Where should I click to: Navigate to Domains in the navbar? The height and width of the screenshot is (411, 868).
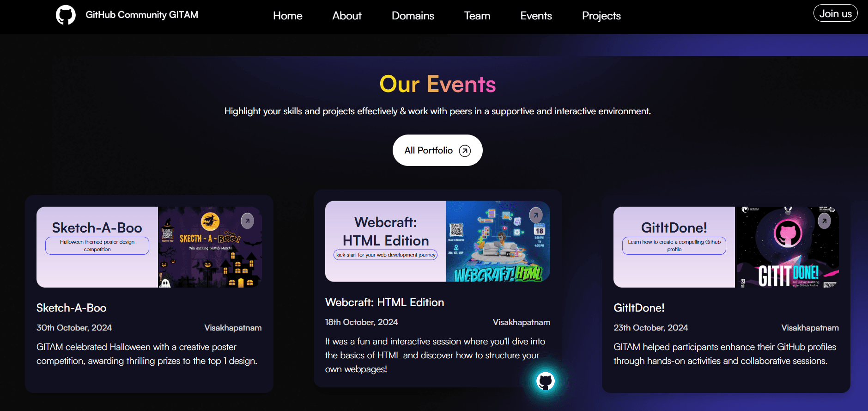coord(413,16)
